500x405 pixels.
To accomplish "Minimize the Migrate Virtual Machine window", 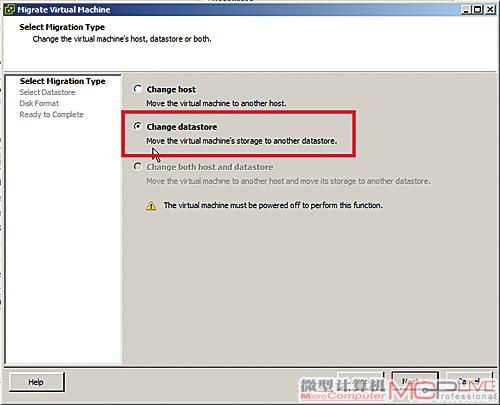I will (466, 10).
